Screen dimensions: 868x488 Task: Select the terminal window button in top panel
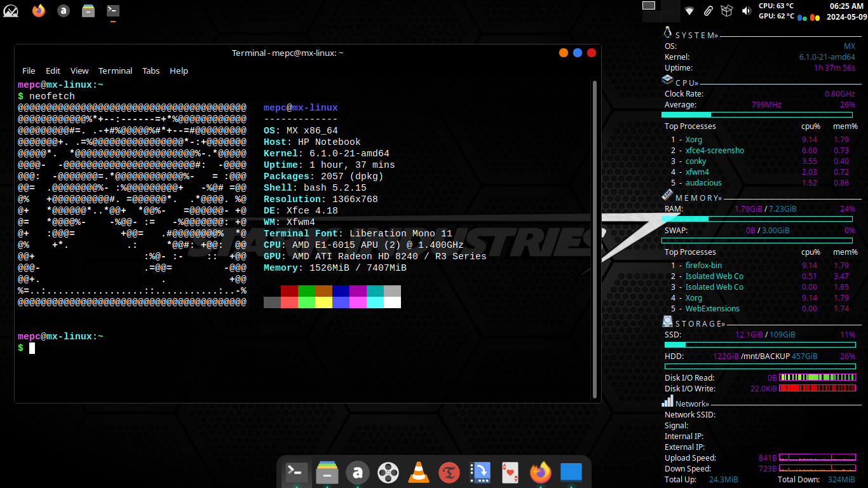pyautogui.click(x=112, y=10)
